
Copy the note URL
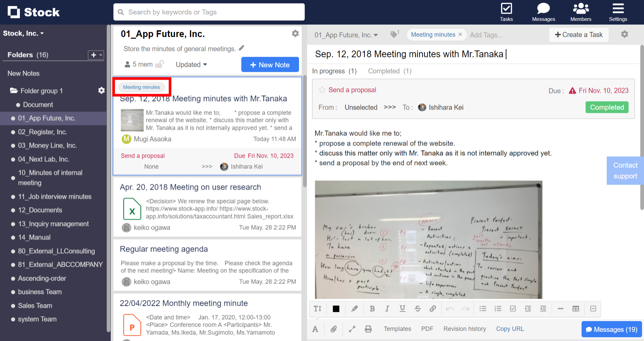[510, 329]
